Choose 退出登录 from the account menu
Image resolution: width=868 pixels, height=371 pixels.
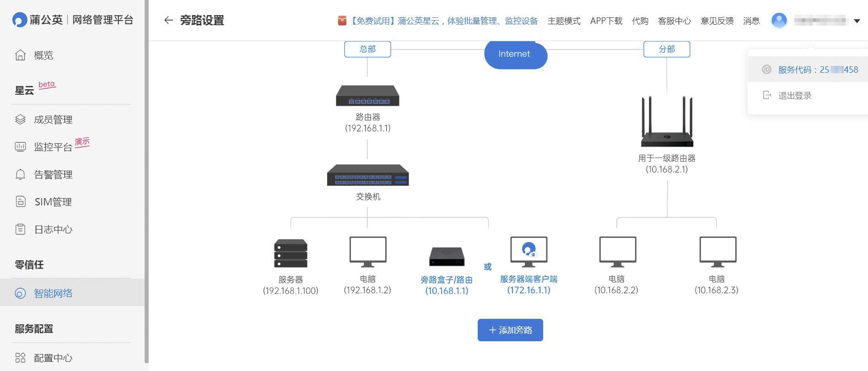[795, 96]
